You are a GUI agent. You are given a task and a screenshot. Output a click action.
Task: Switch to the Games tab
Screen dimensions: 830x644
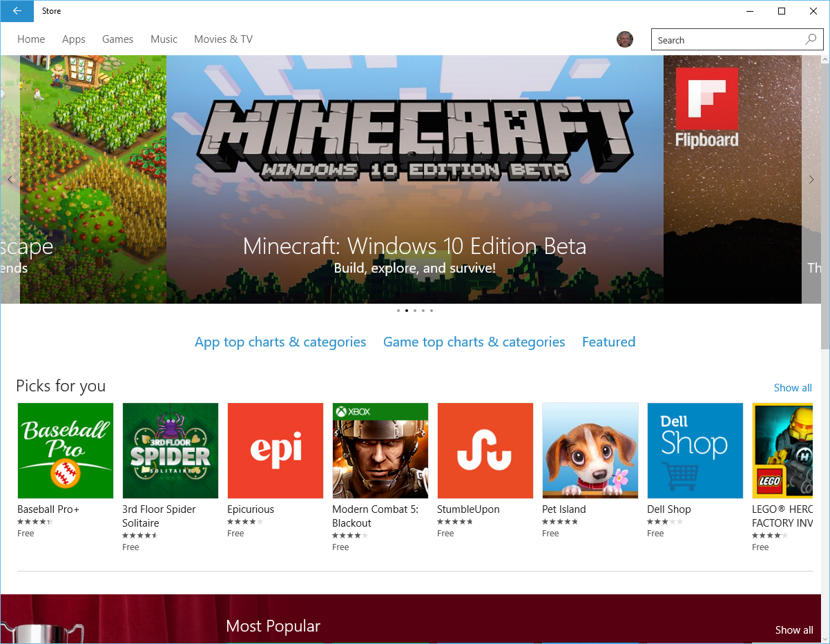117,39
